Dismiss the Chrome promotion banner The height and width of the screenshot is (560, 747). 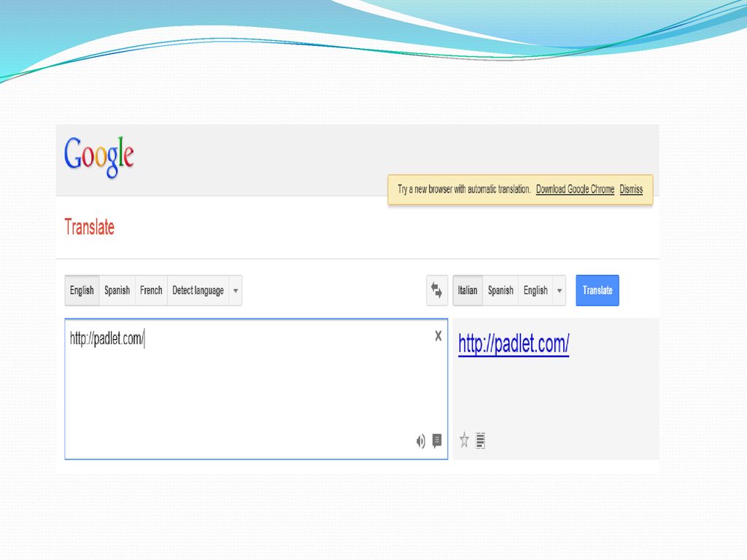click(x=631, y=189)
